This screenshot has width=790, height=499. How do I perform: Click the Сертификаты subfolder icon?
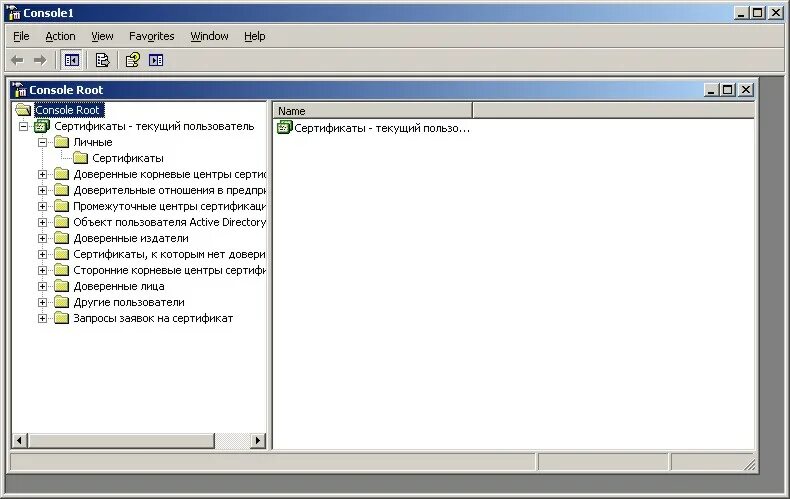(x=81, y=158)
